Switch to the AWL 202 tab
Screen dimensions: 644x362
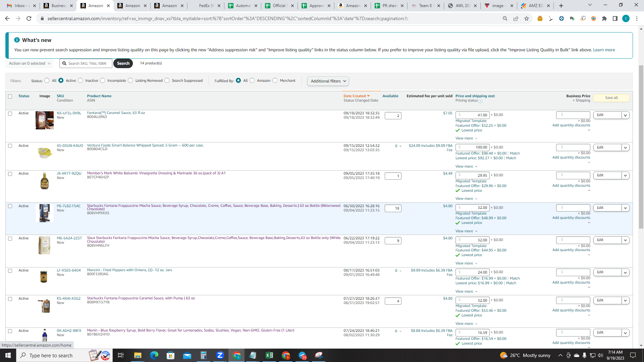coord(463,6)
